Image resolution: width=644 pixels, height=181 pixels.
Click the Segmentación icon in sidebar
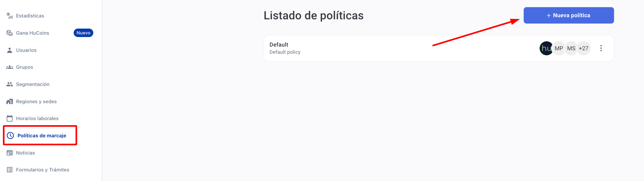pyautogui.click(x=10, y=84)
